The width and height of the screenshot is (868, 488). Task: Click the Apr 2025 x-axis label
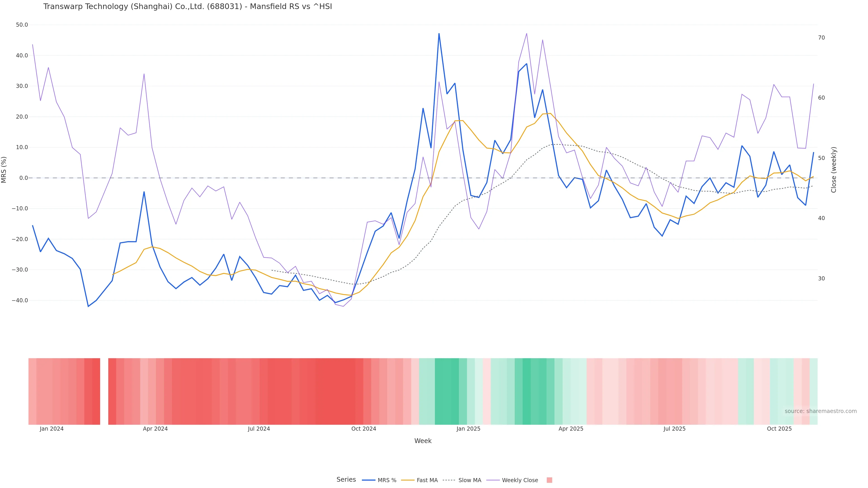click(x=571, y=429)
